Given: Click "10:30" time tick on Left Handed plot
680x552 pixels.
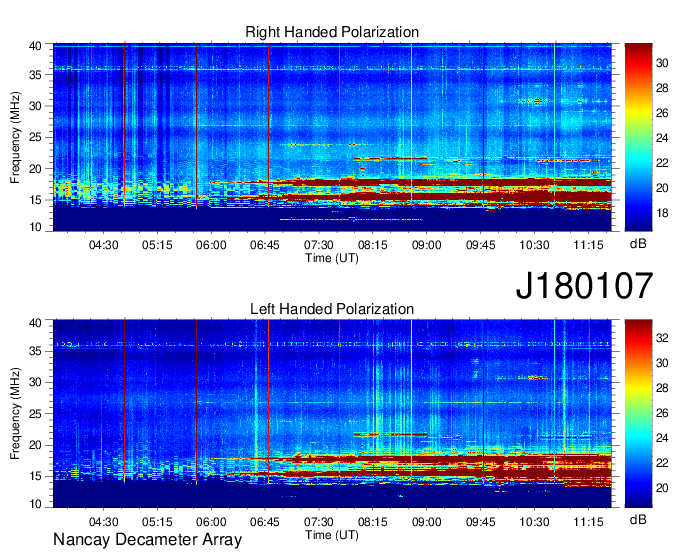Looking at the screenshot, I should pos(534,522).
